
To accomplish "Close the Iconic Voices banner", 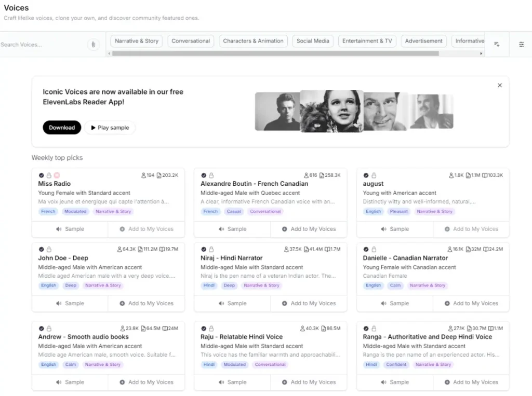I will click(500, 85).
